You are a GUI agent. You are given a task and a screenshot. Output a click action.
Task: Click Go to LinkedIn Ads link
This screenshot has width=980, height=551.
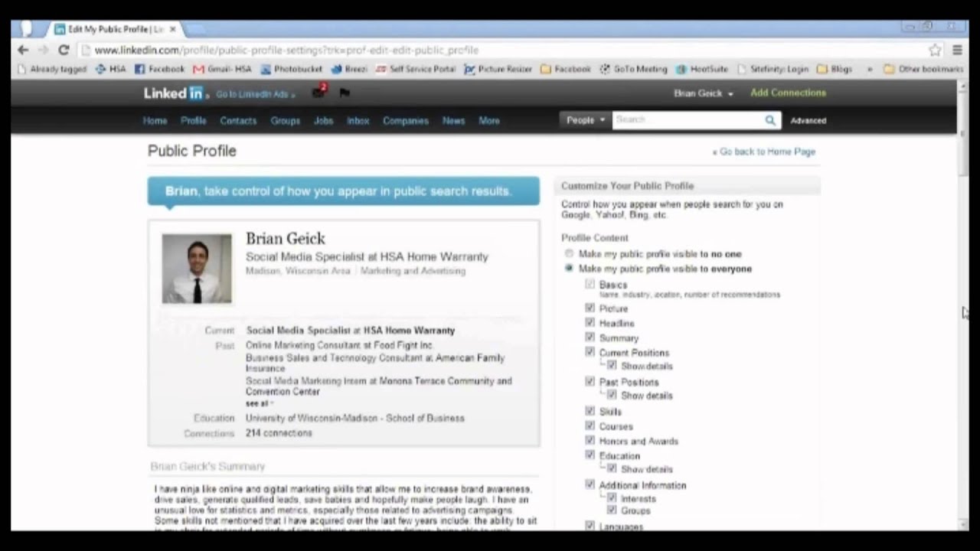[254, 95]
